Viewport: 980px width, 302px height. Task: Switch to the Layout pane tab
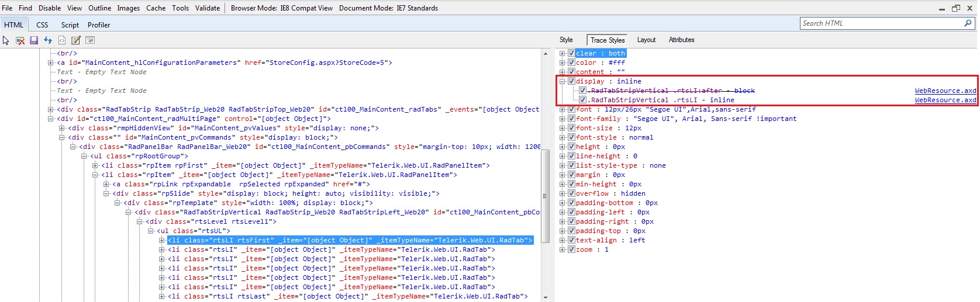tap(646, 40)
